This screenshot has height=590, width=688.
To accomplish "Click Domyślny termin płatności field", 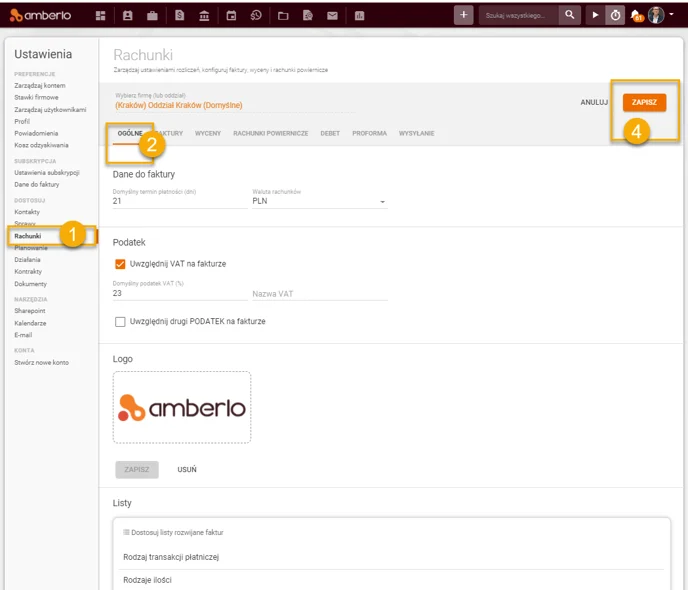I will (180, 201).
